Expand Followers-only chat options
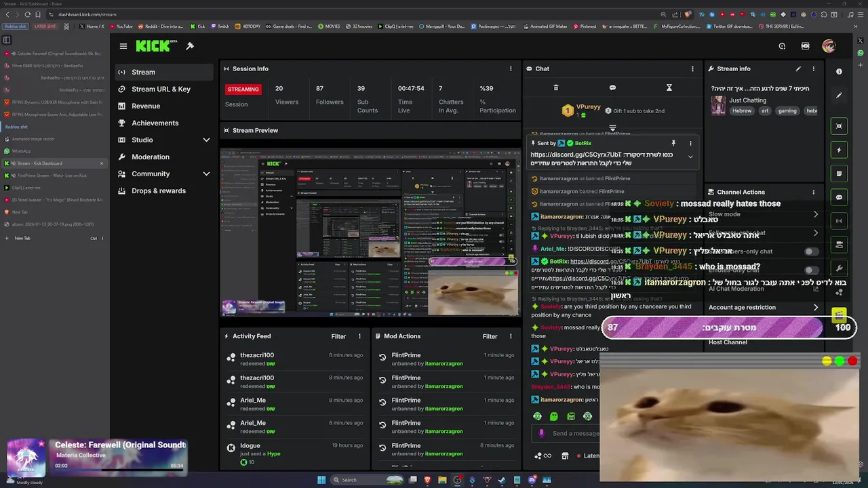This screenshot has height=488, width=868. click(x=816, y=232)
